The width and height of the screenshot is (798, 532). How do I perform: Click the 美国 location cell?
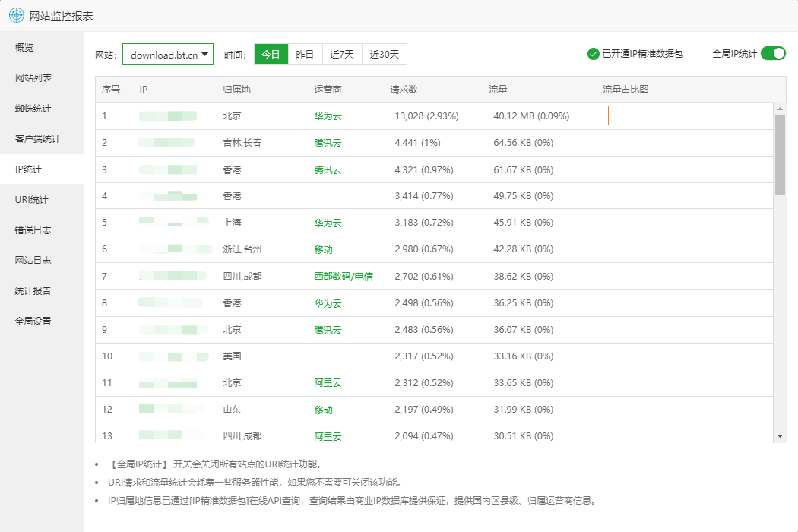point(232,356)
